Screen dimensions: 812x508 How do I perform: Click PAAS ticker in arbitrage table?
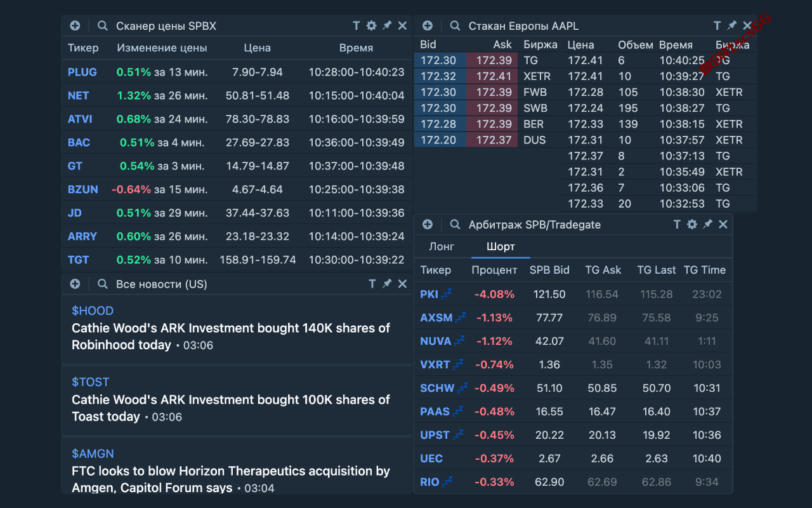pyautogui.click(x=435, y=411)
